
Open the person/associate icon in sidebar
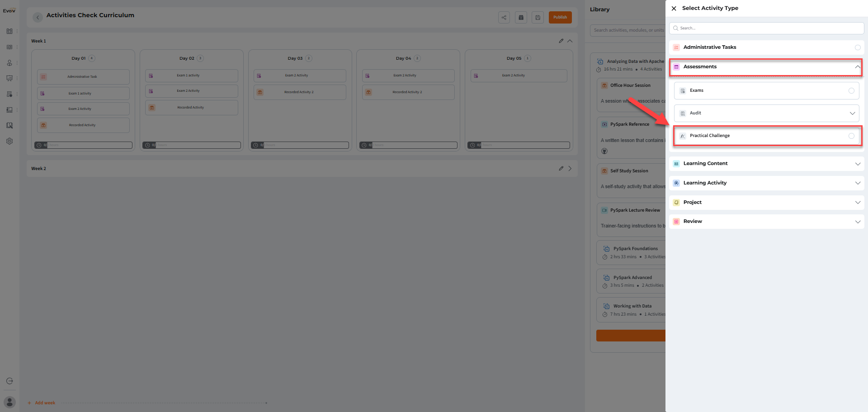[x=9, y=63]
